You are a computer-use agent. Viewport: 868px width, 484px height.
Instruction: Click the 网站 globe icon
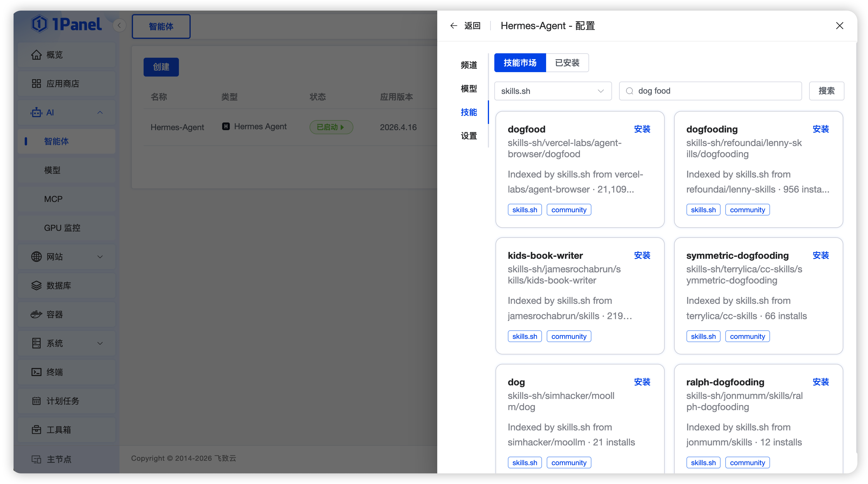[36, 256]
